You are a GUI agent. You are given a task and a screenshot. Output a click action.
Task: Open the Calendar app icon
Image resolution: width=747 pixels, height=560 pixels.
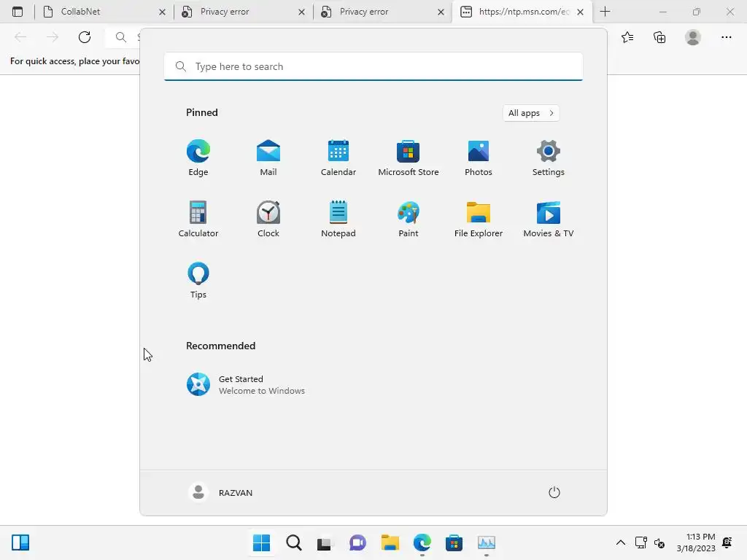tap(338, 157)
